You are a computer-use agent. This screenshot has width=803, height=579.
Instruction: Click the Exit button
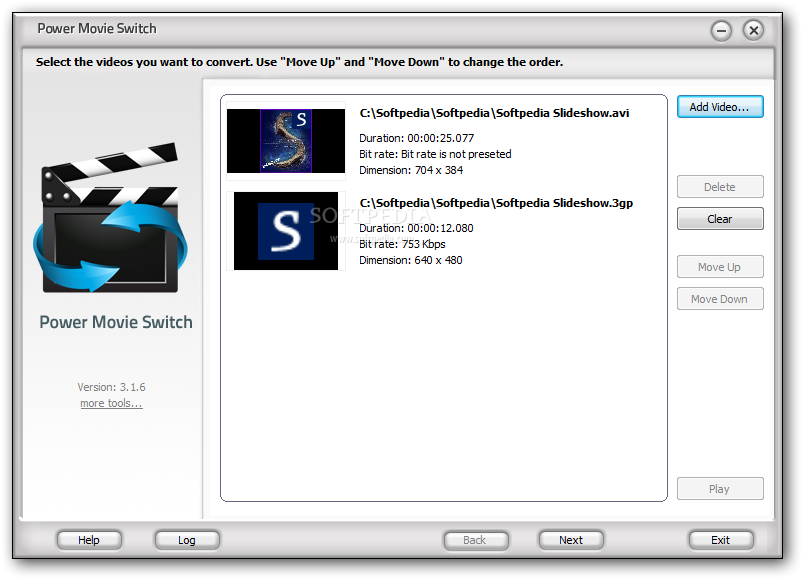pyautogui.click(x=721, y=540)
